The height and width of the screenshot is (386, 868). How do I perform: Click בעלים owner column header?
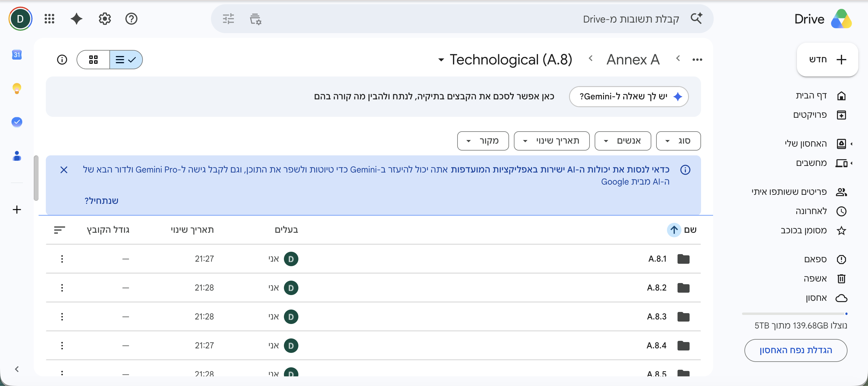point(286,230)
